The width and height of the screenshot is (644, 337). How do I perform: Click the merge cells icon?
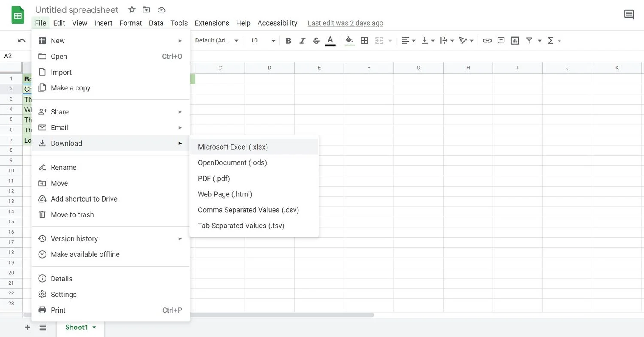pos(379,41)
